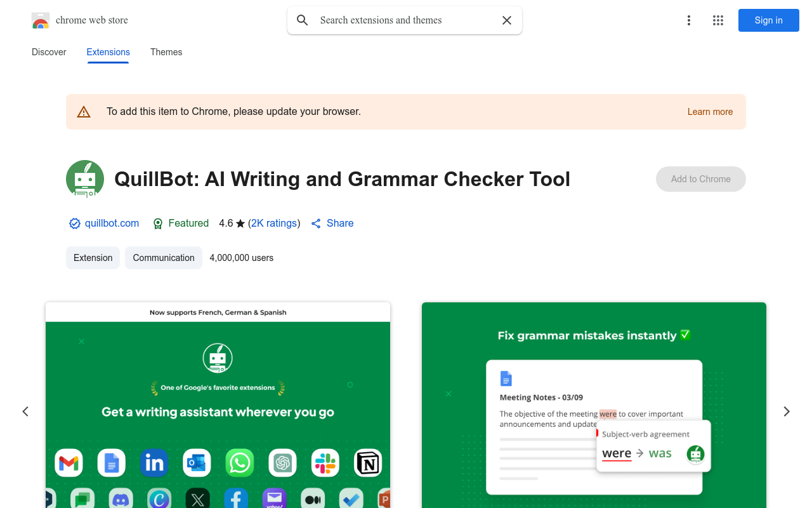Screen dimensions: 812x508
Task: Open the 2K ratings link
Action: click(x=274, y=224)
